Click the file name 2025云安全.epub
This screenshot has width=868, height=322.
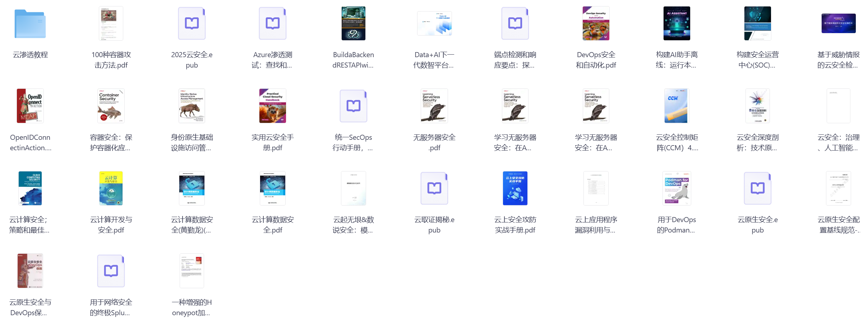[192, 60]
